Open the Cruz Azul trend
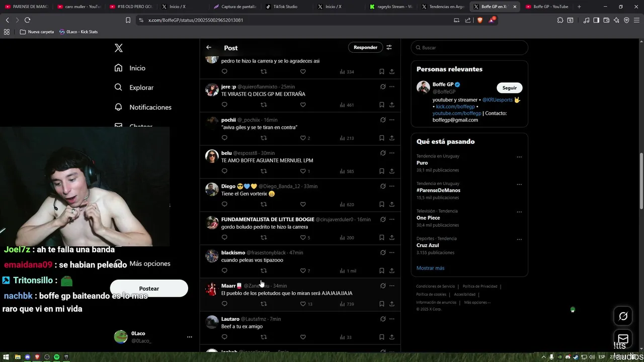Viewport: 644px width, 362px height. 428,245
